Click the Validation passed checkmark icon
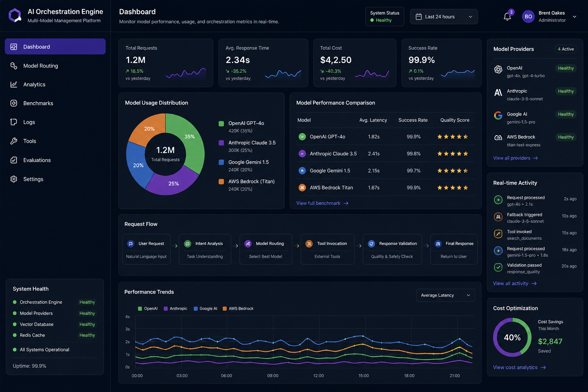 498,267
